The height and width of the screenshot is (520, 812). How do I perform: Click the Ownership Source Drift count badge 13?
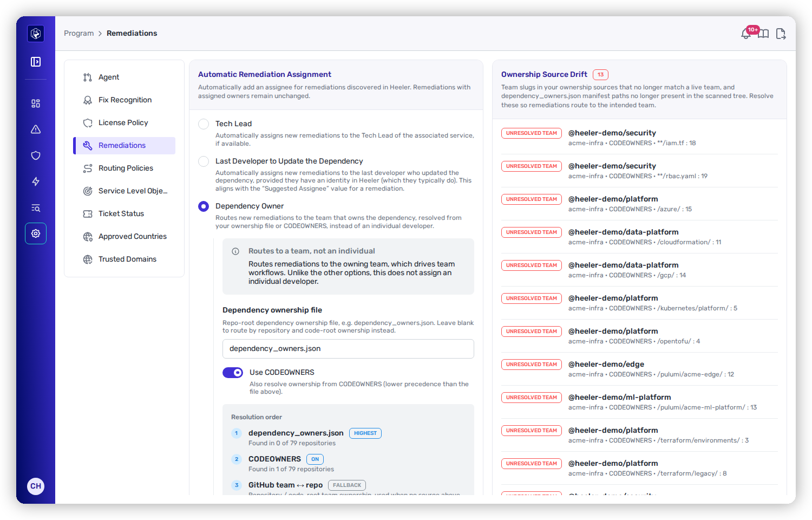coord(600,75)
